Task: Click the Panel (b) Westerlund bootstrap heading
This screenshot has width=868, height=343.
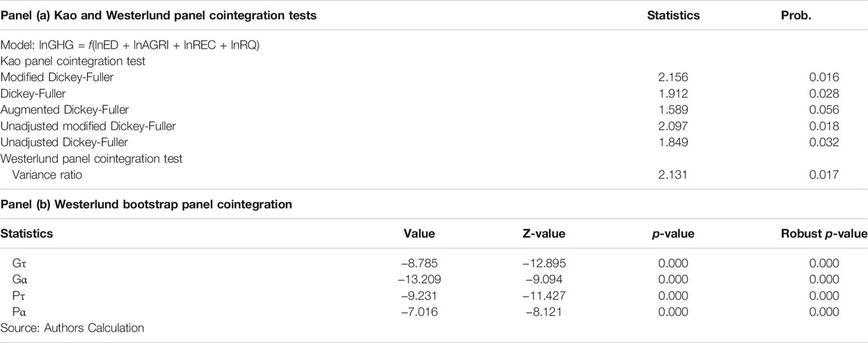Action: tap(146, 204)
